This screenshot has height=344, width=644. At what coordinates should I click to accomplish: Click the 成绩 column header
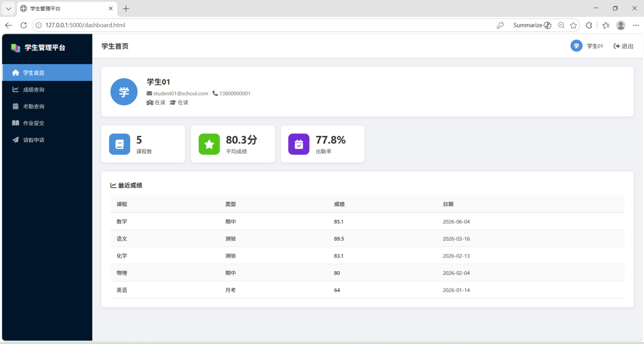point(340,204)
